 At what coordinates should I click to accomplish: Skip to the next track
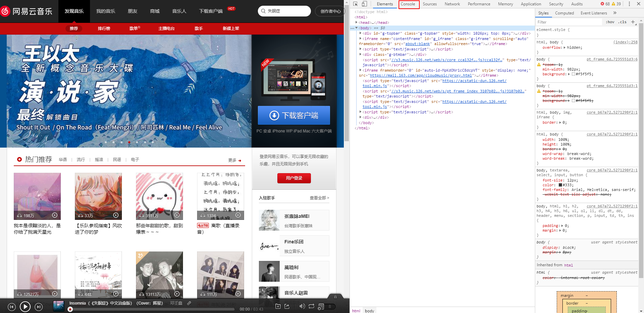(x=39, y=307)
